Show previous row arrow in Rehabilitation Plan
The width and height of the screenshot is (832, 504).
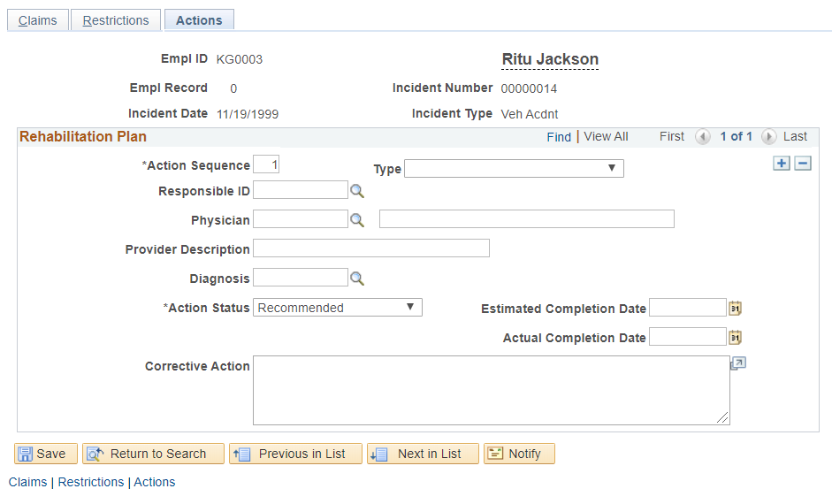click(703, 137)
